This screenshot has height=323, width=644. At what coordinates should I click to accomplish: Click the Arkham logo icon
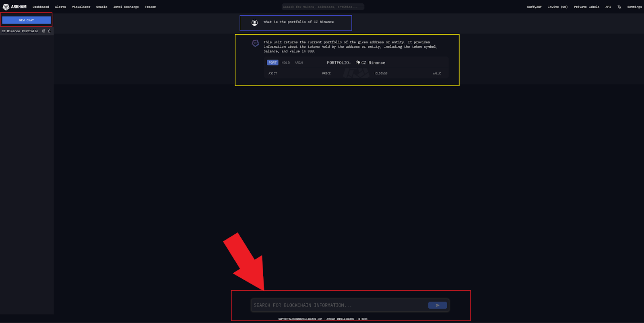pos(6,7)
